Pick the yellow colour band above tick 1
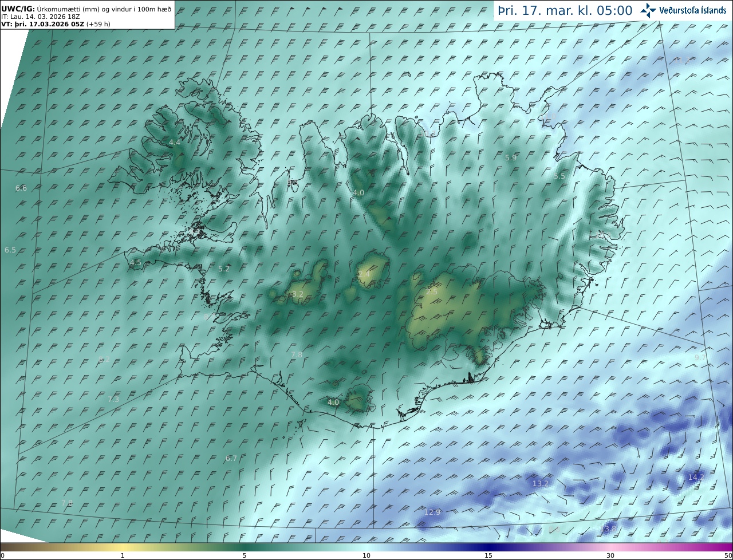 click(x=123, y=547)
